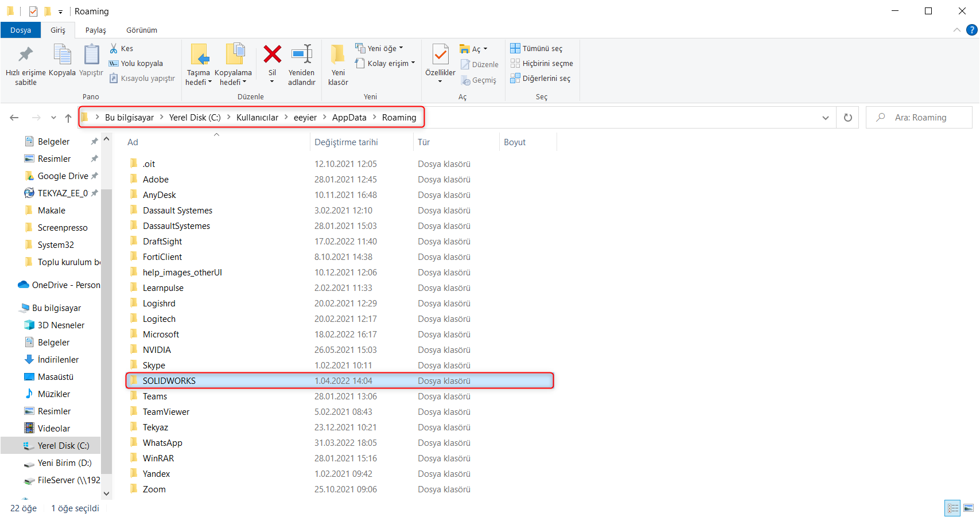Switch to details view toggle

coord(953,508)
